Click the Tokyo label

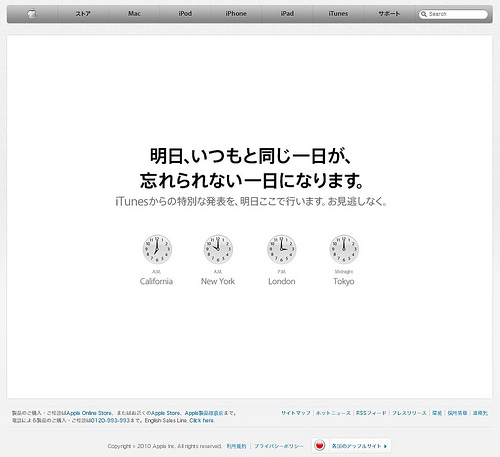[344, 282]
